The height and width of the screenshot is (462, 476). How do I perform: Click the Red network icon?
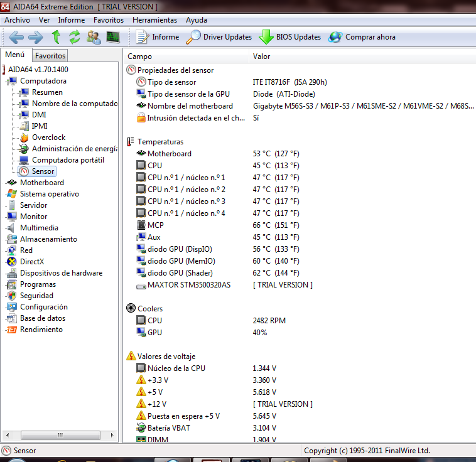coord(11,250)
